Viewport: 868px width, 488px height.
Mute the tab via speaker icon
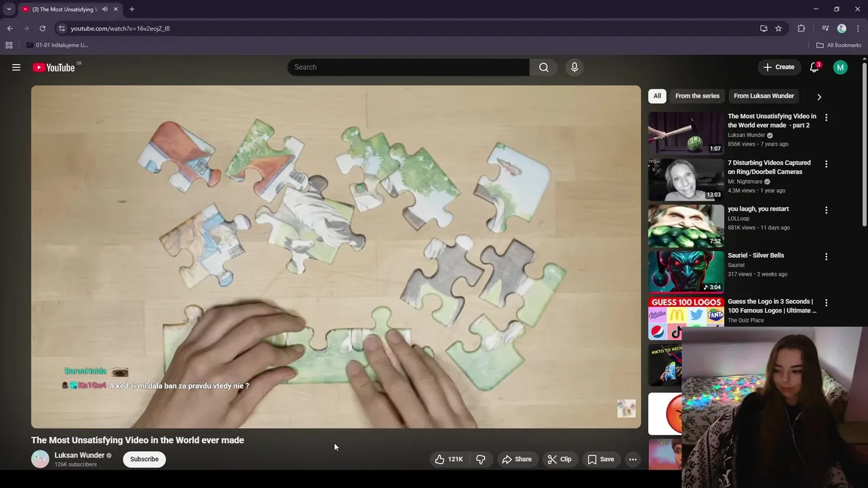click(x=104, y=9)
